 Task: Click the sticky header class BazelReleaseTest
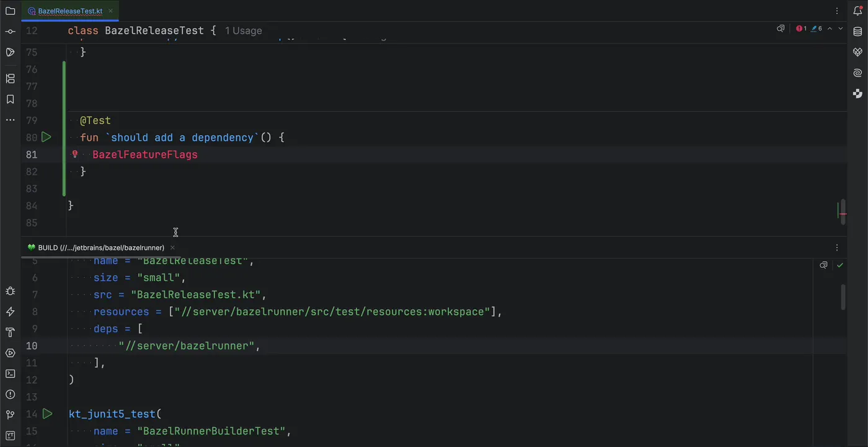click(142, 30)
